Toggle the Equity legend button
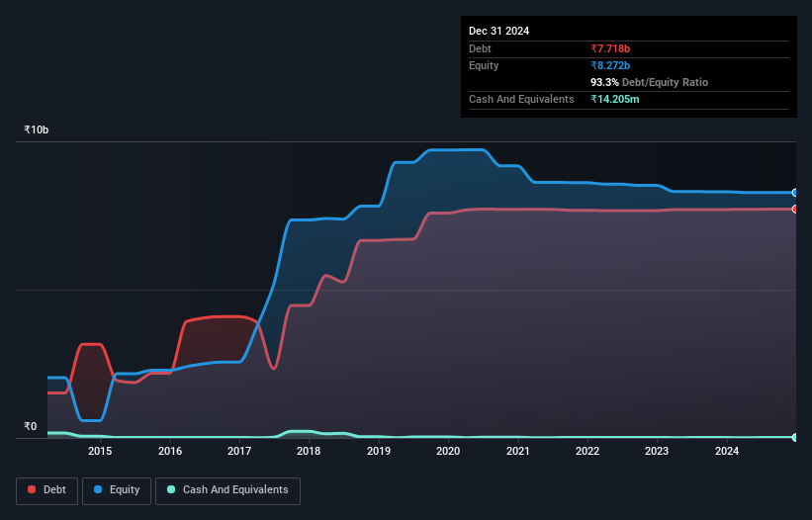812x520 pixels. (117, 490)
